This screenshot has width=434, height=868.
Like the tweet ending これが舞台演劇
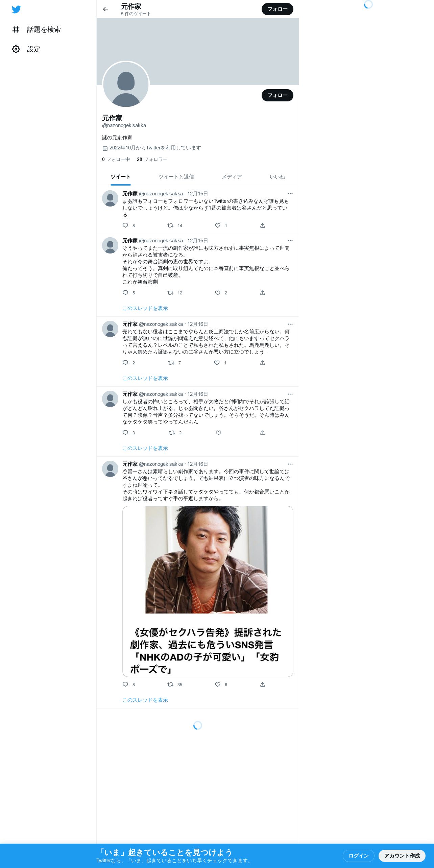point(218,293)
